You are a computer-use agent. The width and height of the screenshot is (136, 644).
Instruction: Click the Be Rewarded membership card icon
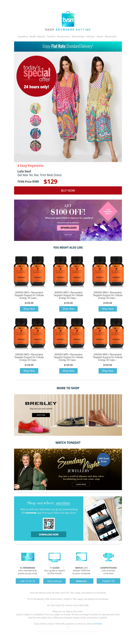(28, 557)
